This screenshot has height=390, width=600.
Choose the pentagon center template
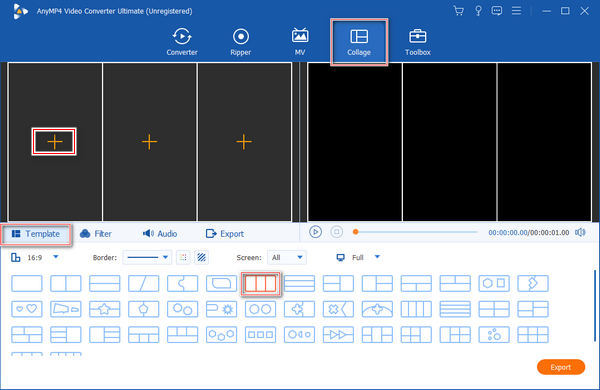(143, 309)
